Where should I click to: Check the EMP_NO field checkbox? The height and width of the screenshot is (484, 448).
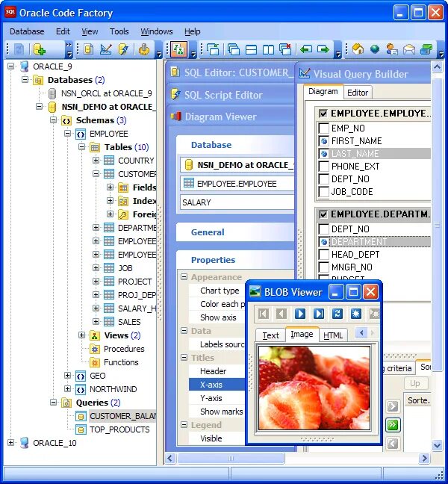(x=323, y=128)
